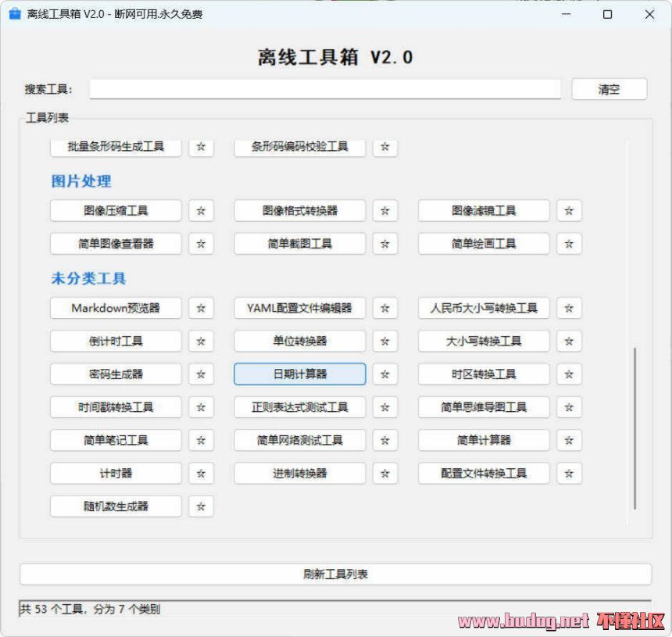Launch 正则表达式测试工具
Screen dimensions: 672x637
tap(299, 407)
